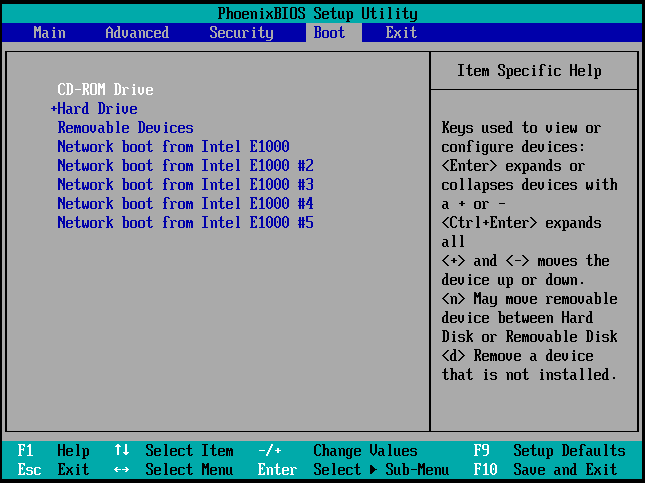The width and height of the screenshot is (645, 483).
Task: Click the F9 Setup Defaults hint
Action: pos(549,450)
